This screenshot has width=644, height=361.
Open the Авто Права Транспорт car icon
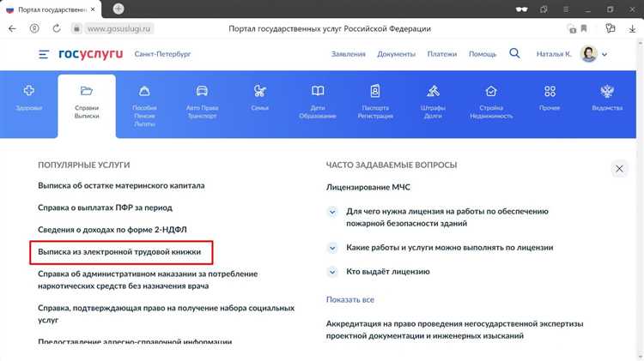click(202, 91)
